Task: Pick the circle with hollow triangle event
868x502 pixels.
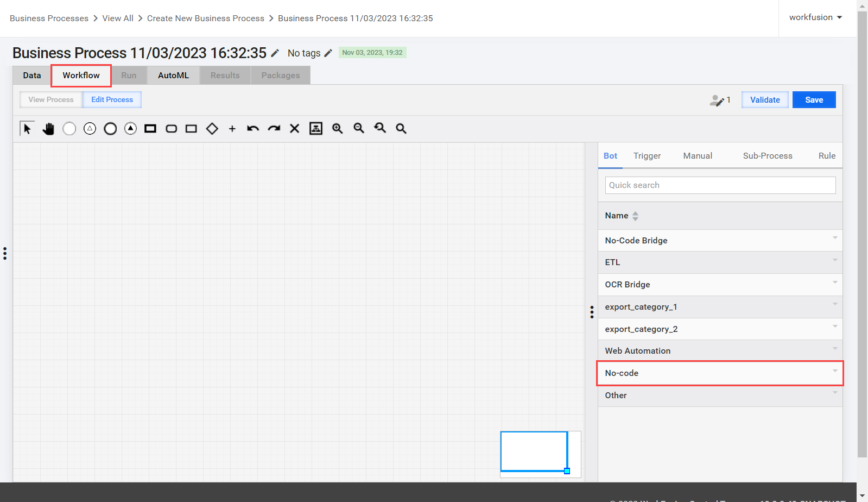Action: click(90, 129)
